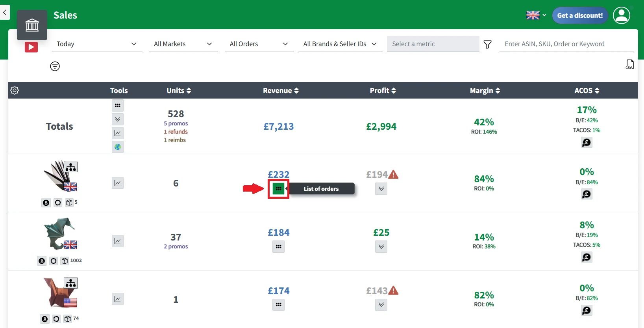Expand profit breakdown under £25
The image size is (644, 328).
pyautogui.click(x=381, y=247)
